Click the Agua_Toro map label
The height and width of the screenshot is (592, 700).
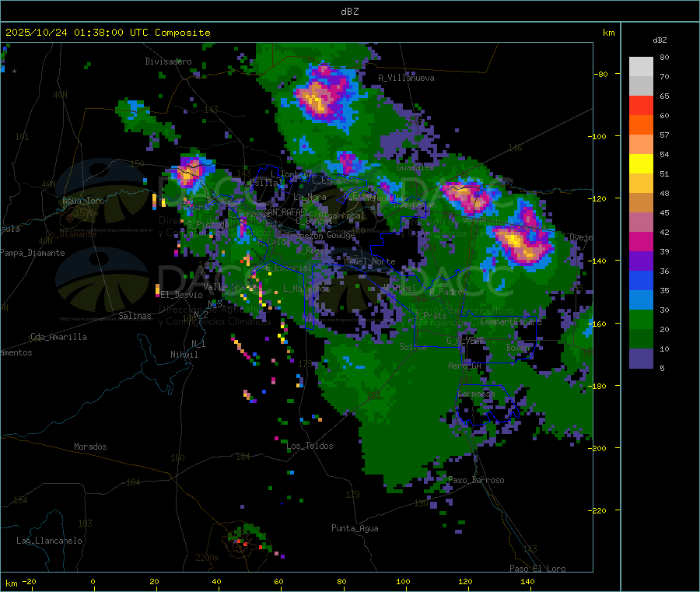point(83,201)
